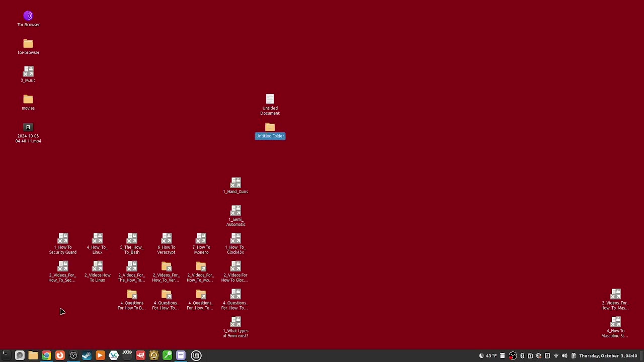The image size is (644, 362).
Task: Select the 2_Videos_For_How_To_Ver... folder link
Action: [166, 271]
